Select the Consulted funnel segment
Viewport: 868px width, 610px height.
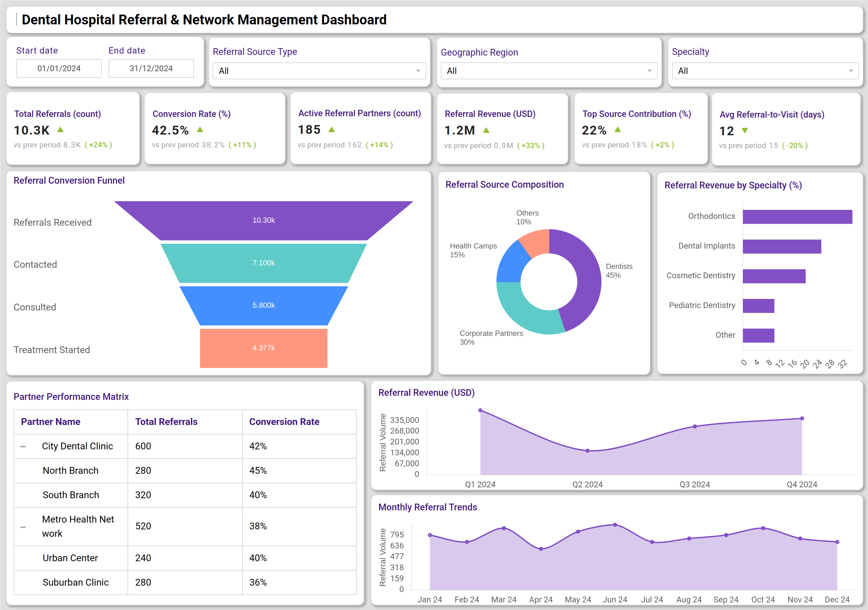coord(263,305)
